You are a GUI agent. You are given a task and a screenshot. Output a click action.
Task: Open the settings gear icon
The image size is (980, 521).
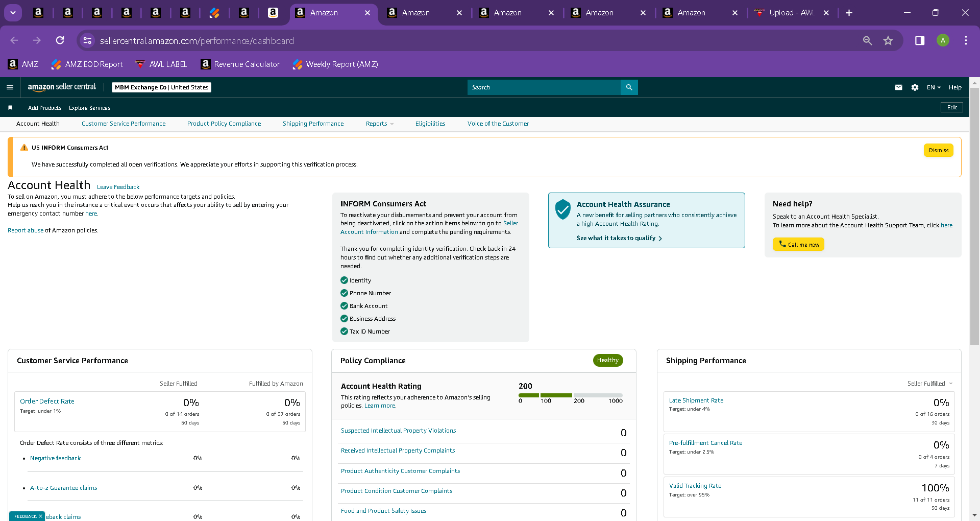pyautogui.click(x=915, y=87)
